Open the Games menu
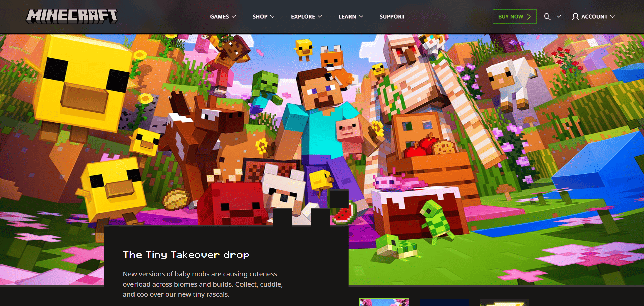This screenshot has width=644, height=306. 219,17
